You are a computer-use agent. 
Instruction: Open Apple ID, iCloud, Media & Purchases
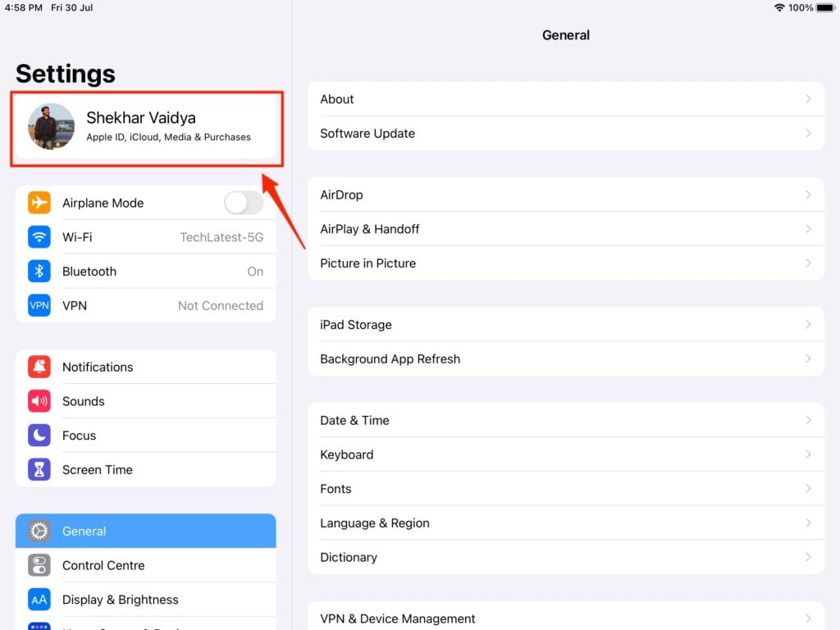(146, 127)
